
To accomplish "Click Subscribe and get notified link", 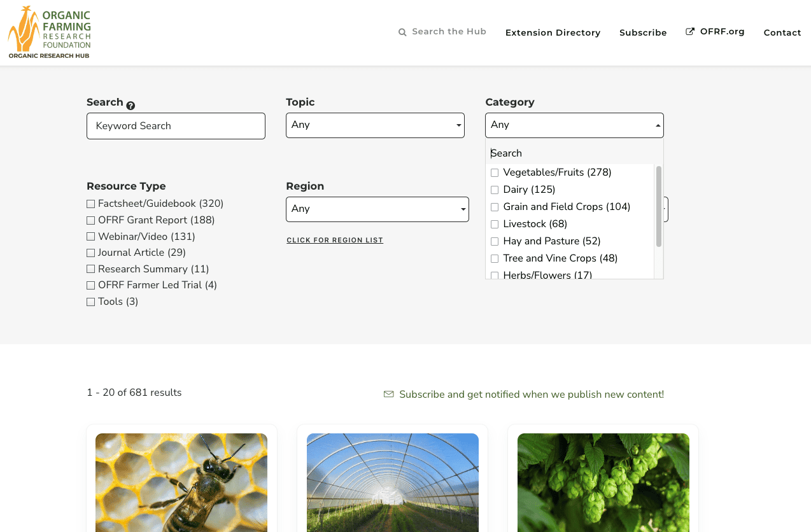I will click(531, 395).
